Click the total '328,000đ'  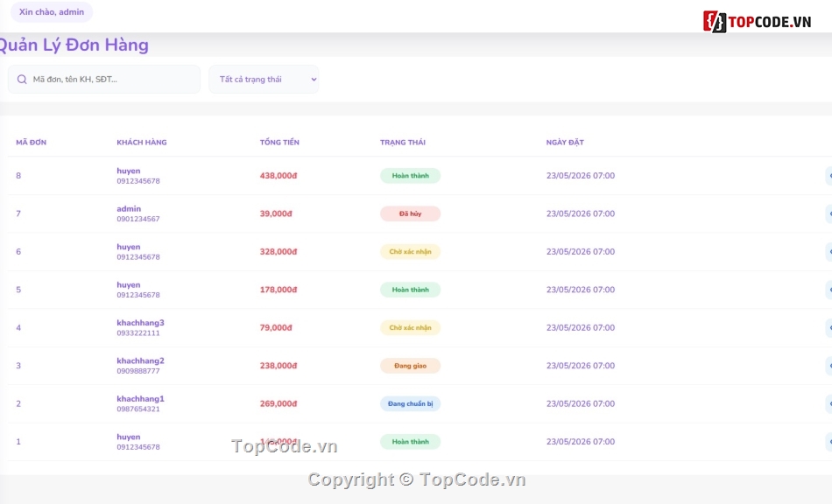tap(279, 252)
